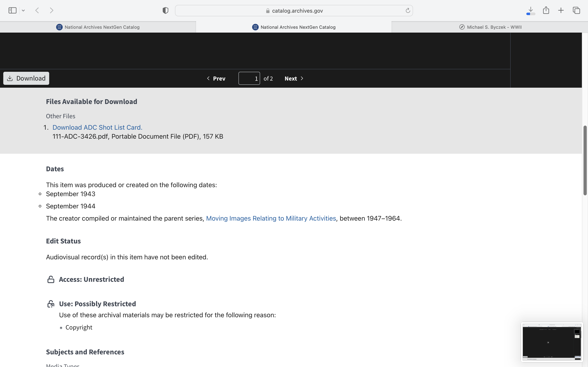Screen dimensions: 588x367
Task: Go to the previous file with Prev
Action: [x=216, y=78]
